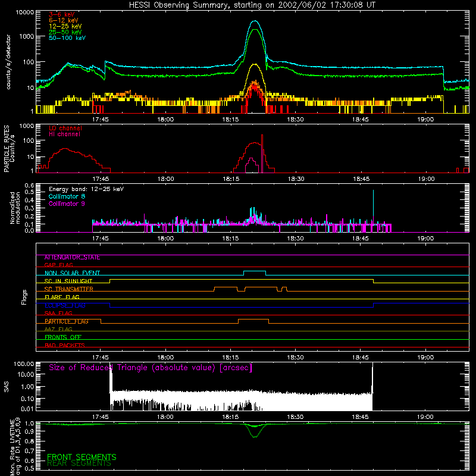Click the GAP_FLAG label
476x476 pixels.
[58, 265]
